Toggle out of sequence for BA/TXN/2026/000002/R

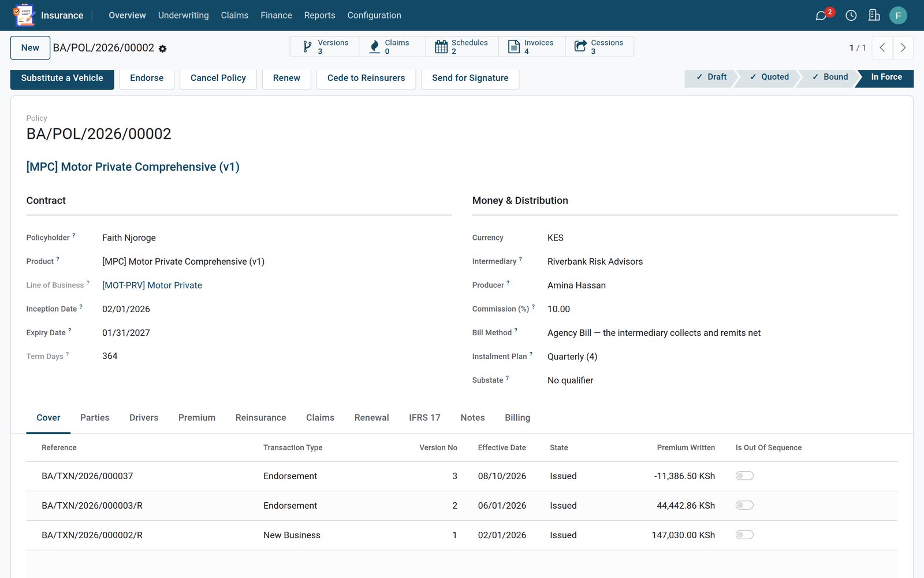click(x=744, y=535)
